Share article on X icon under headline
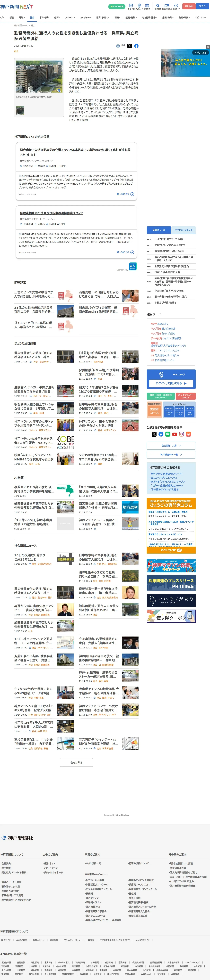Viewport: 210px width, 980px height. (x=129, y=46)
